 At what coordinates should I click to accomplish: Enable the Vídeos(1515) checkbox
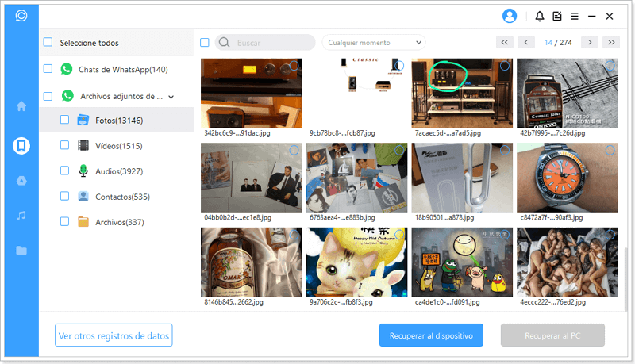coord(65,145)
